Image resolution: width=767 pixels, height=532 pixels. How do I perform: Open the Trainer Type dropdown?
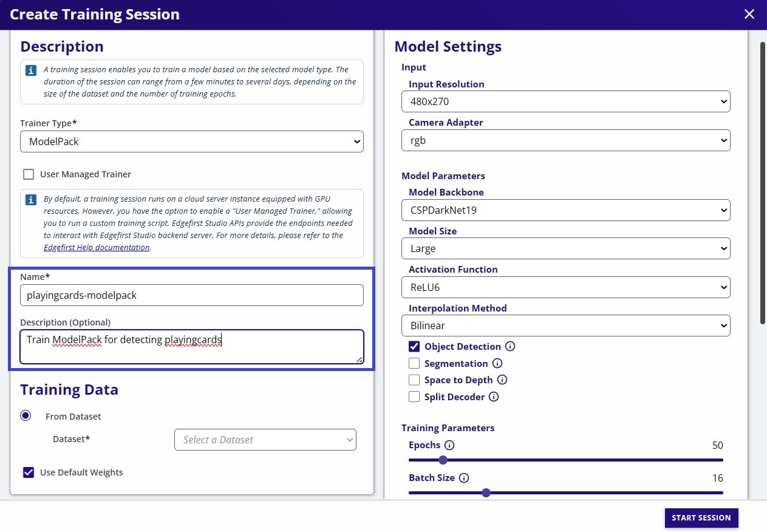point(191,142)
